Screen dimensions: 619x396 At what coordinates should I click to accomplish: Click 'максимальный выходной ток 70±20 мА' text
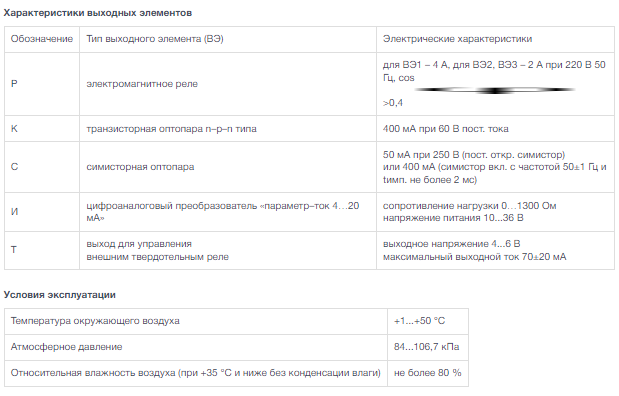474,257
